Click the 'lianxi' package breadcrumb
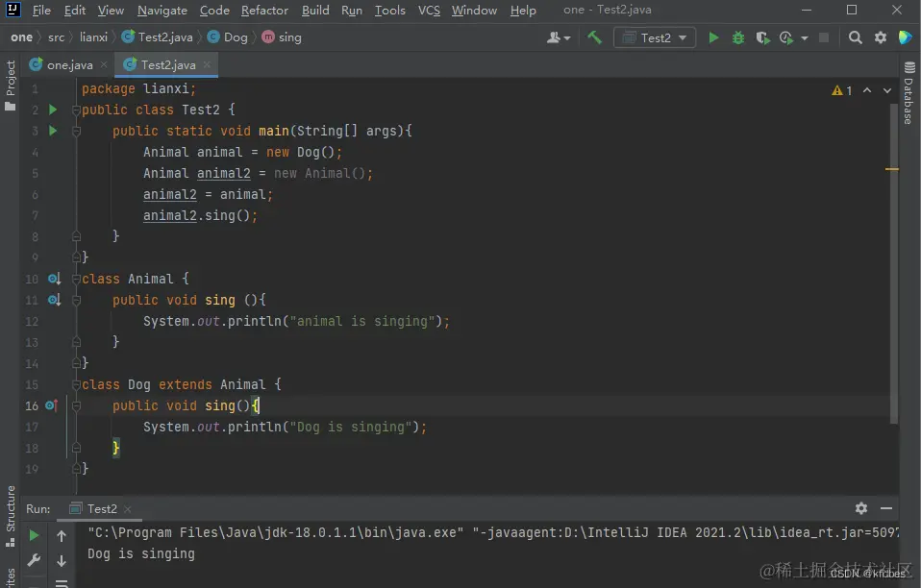Viewport: 921px width, 588px height. (x=93, y=37)
